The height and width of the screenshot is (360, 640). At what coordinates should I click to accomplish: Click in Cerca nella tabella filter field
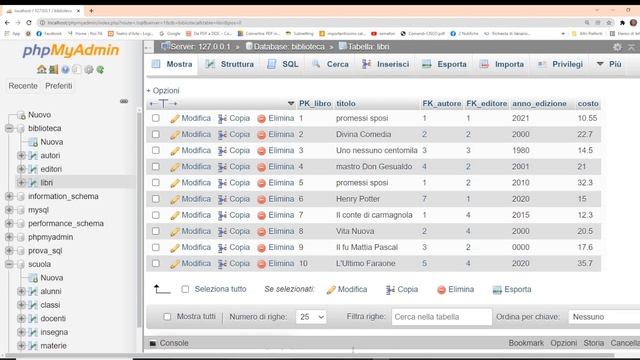[442, 317]
